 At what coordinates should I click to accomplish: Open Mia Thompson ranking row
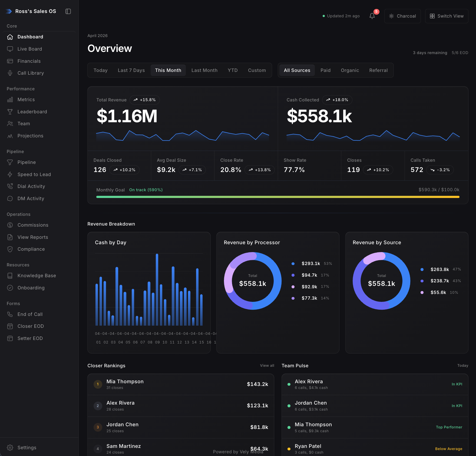coord(181,384)
